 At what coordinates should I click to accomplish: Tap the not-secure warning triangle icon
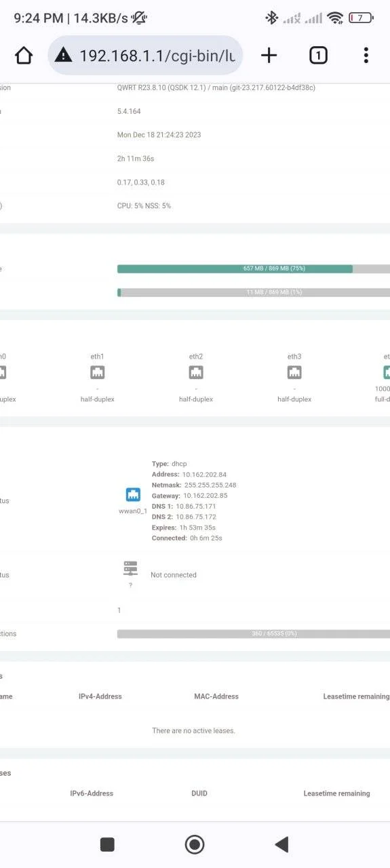tap(63, 55)
